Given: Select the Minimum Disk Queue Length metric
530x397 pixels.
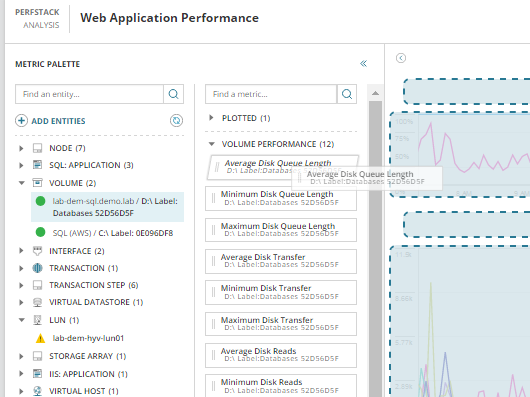Looking at the screenshot, I should pyautogui.click(x=281, y=198).
